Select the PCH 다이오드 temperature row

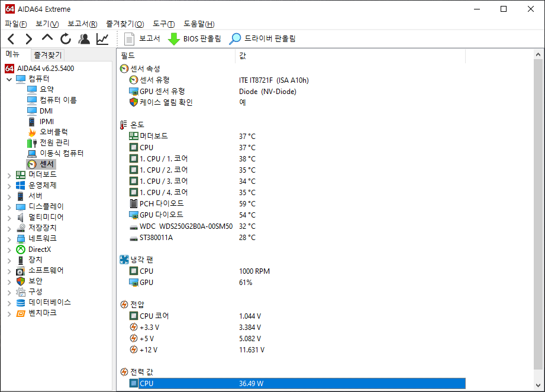[297, 203]
